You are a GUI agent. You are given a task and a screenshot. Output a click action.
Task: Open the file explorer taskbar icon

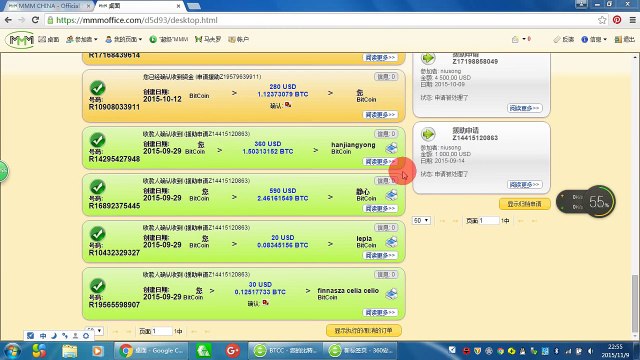(69, 351)
